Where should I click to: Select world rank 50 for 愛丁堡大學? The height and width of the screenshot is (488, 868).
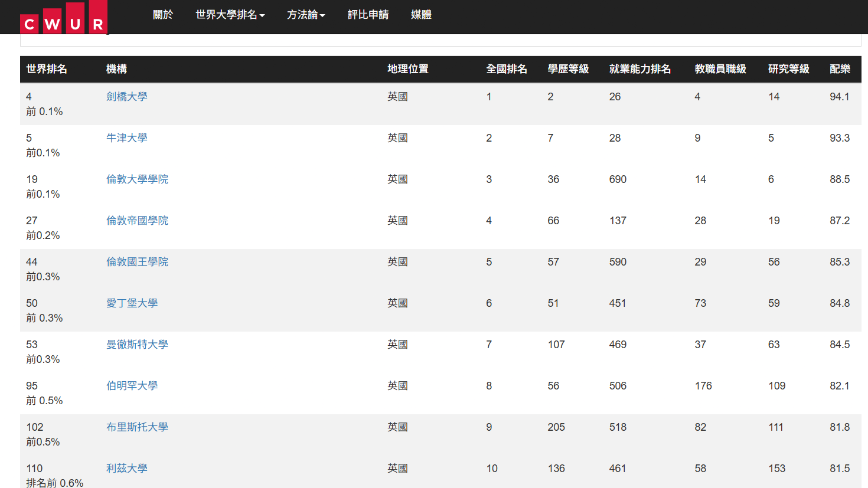32,303
